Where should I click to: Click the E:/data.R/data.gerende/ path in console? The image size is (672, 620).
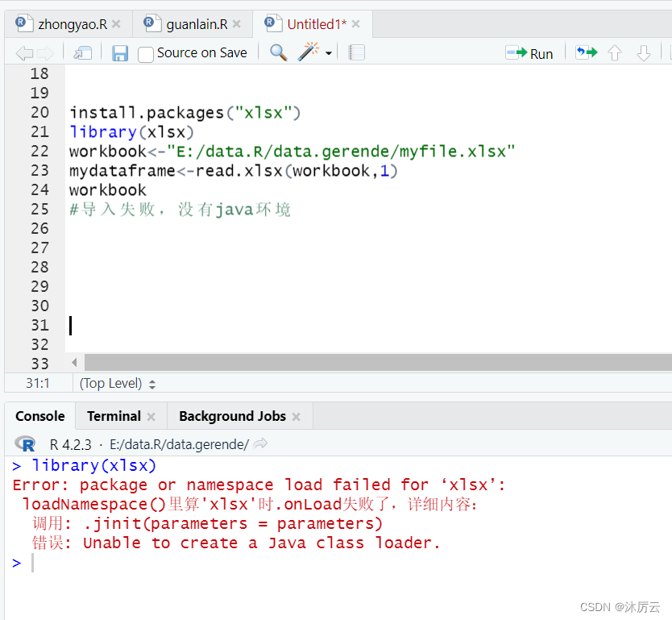(x=179, y=444)
